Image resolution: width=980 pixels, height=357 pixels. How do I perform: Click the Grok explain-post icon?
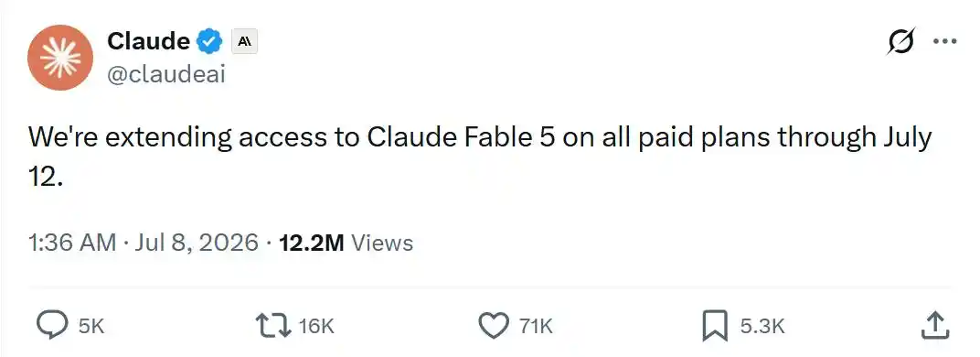[x=903, y=42]
